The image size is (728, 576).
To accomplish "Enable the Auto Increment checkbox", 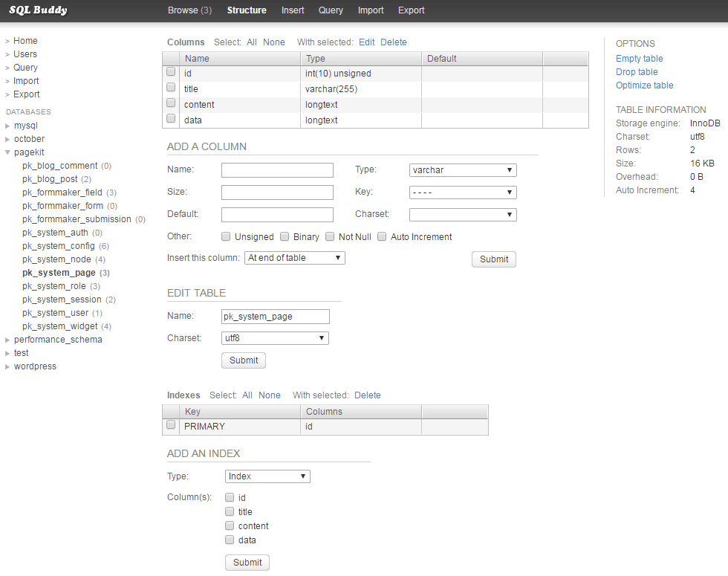I will [382, 236].
